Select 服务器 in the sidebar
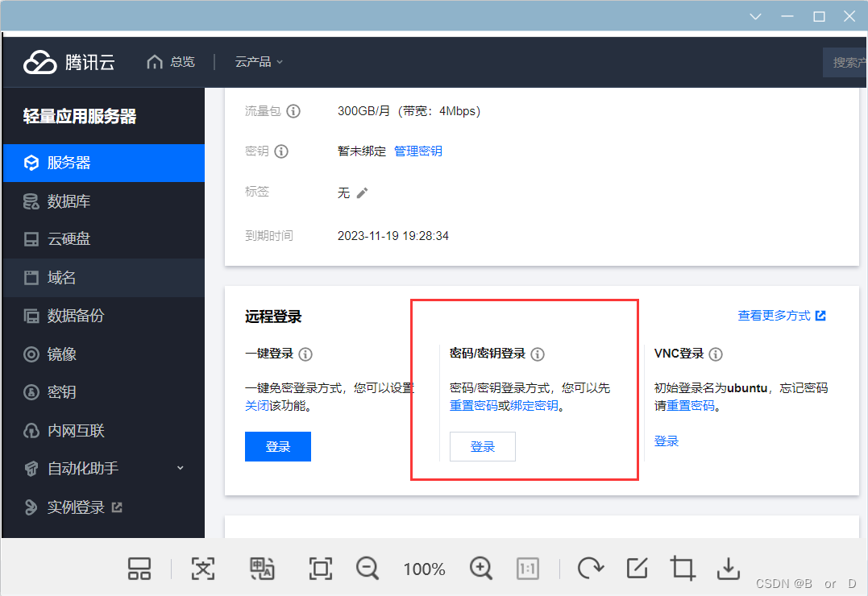 pos(103,163)
